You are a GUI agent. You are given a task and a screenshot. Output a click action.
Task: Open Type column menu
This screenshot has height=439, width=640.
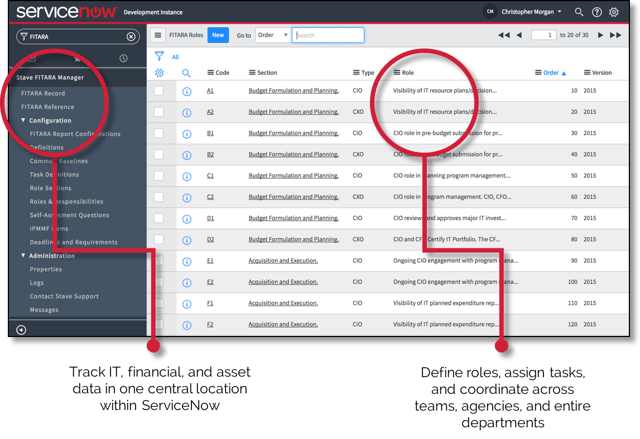(x=356, y=73)
